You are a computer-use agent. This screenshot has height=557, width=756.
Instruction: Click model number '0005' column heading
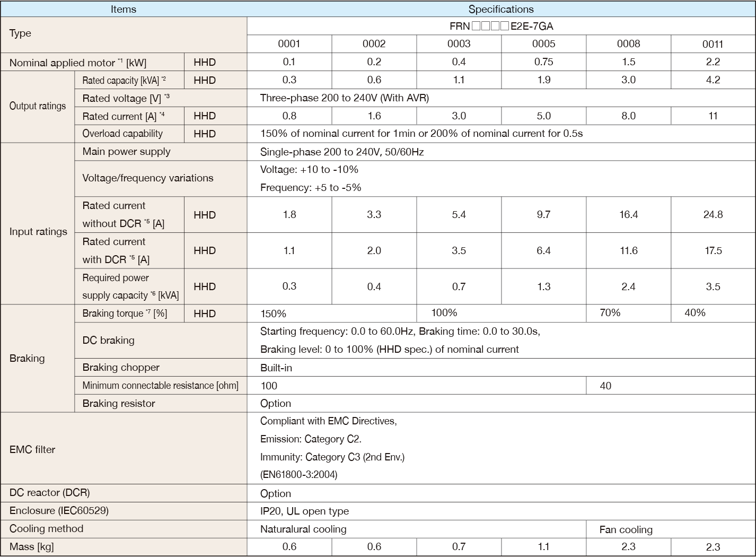[x=543, y=44]
